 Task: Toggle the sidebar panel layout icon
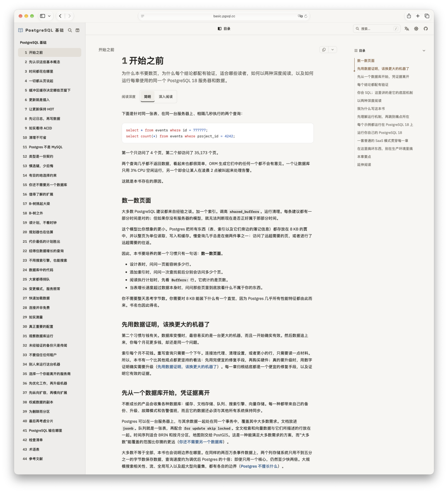point(77,30)
